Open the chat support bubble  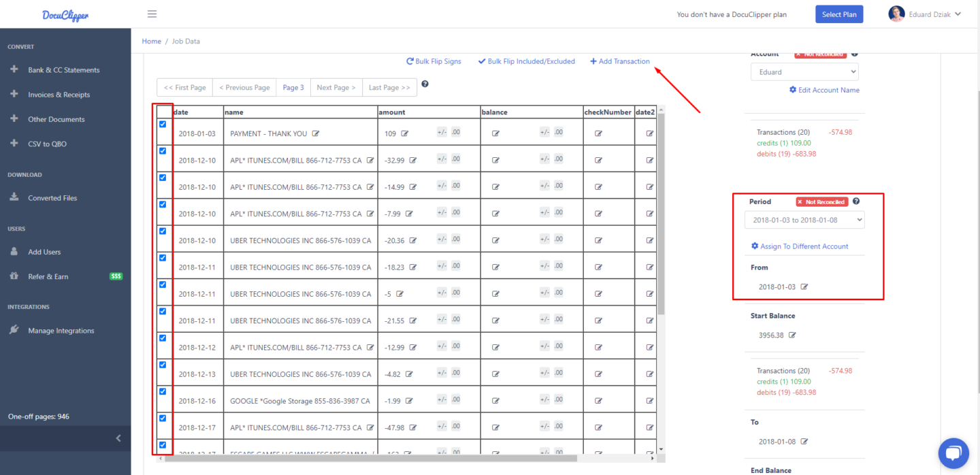[x=953, y=453]
